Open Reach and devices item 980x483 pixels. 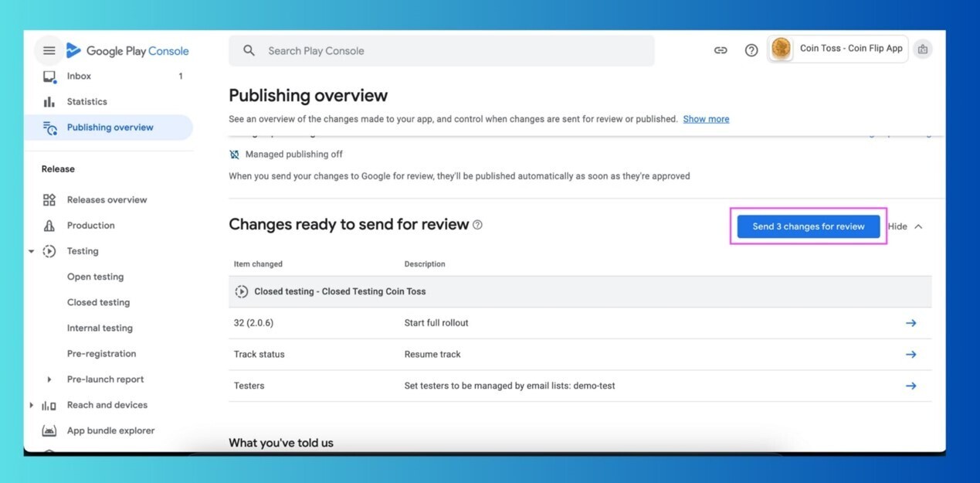[x=107, y=405]
